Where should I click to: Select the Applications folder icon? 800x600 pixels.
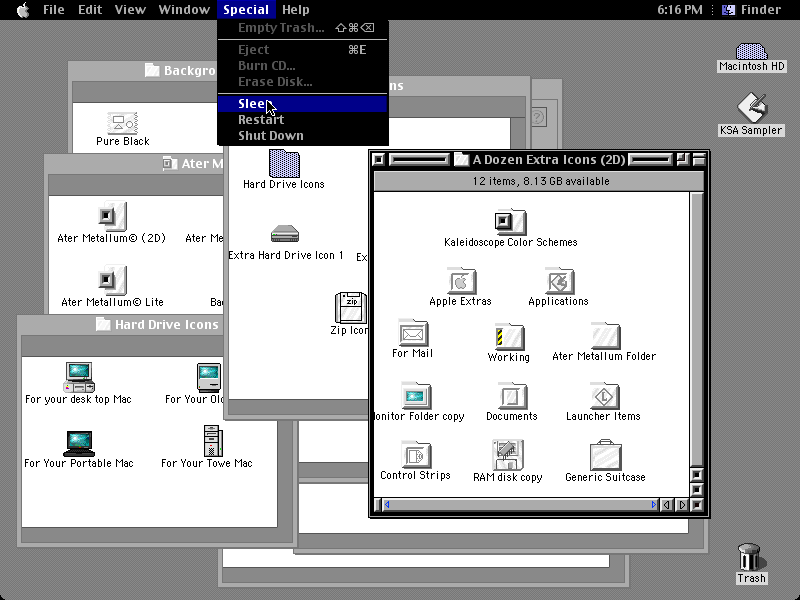559,281
